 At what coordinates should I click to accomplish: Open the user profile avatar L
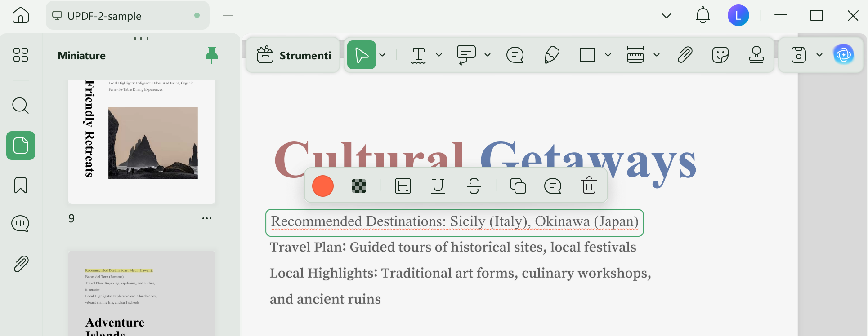738,16
